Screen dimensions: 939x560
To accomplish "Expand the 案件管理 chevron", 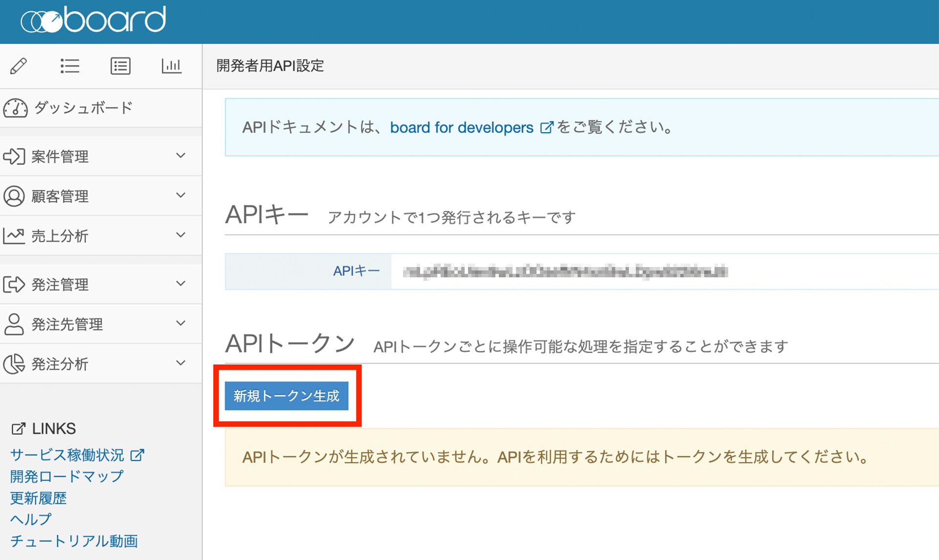I will (x=181, y=156).
